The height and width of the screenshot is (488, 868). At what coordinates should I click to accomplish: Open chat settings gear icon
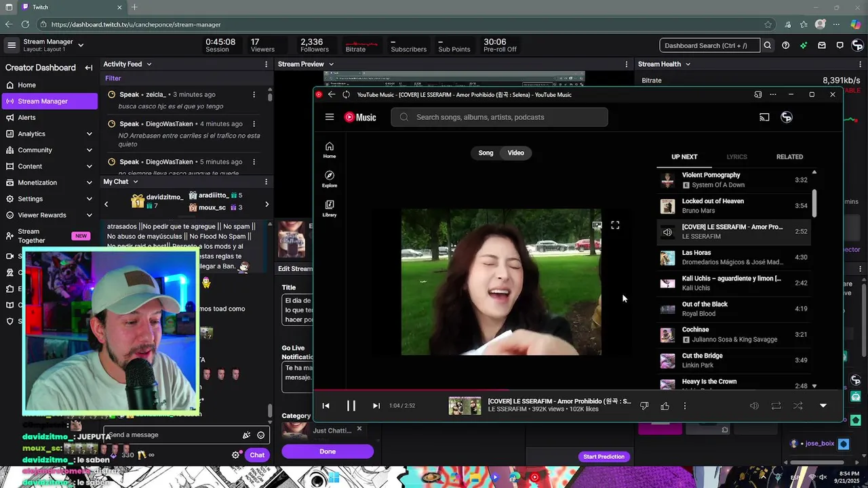[x=235, y=455]
